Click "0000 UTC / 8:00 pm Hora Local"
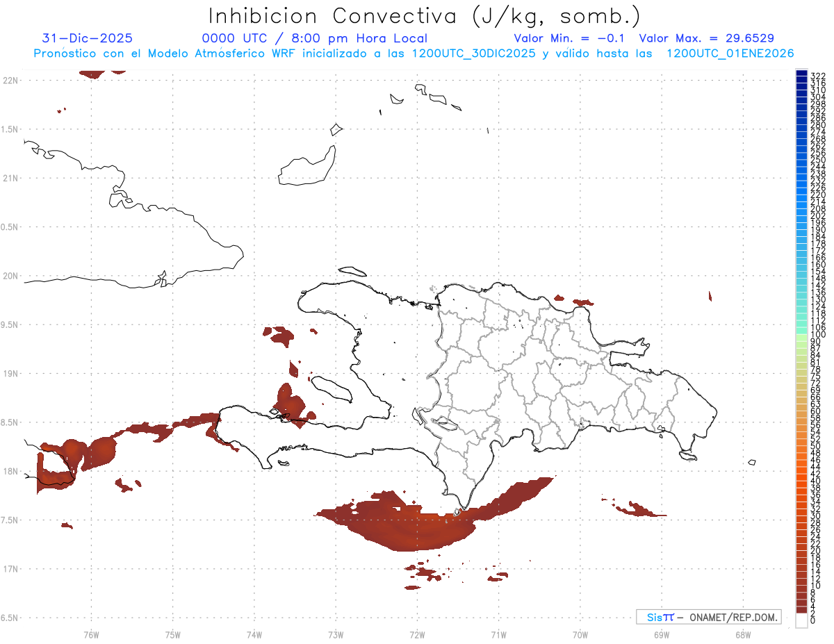This screenshot has width=834, height=644. pyautogui.click(x=315, y=38)
